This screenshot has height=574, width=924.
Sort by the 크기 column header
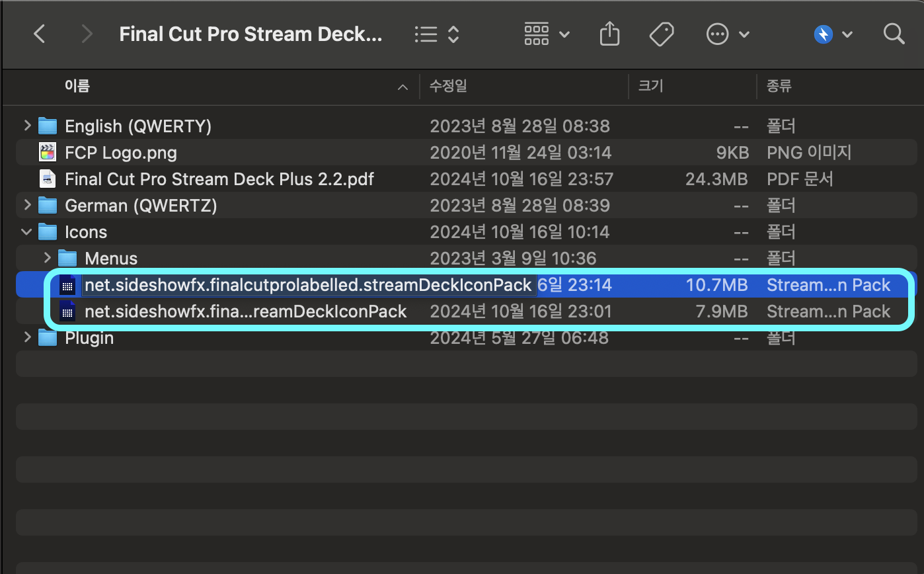coord(650,86)
